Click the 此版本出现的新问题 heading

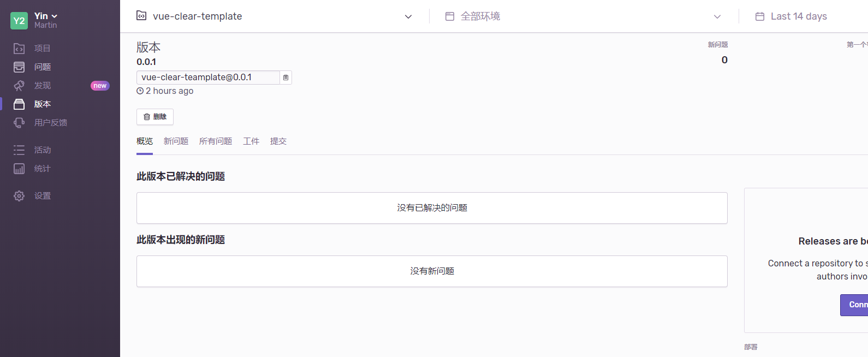coord(181,240)
